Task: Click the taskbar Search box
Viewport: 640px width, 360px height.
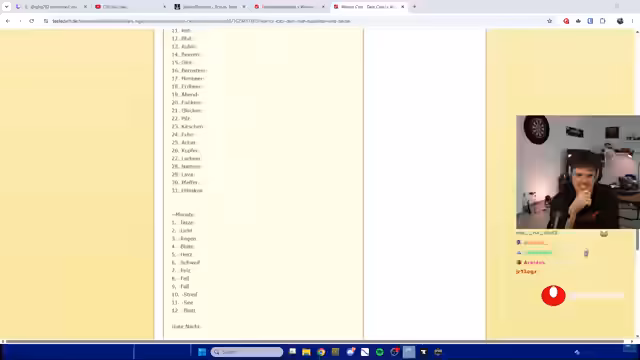Action: (247, 352)
